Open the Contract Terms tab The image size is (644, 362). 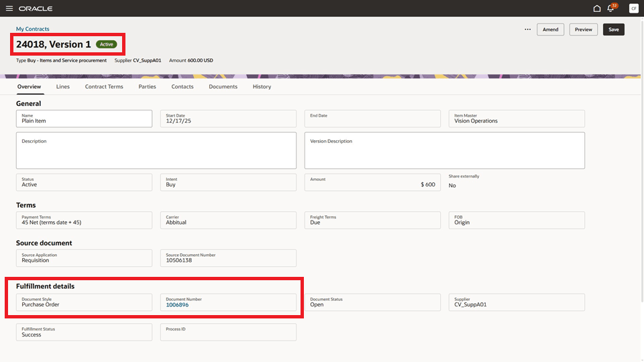[104, 86]
